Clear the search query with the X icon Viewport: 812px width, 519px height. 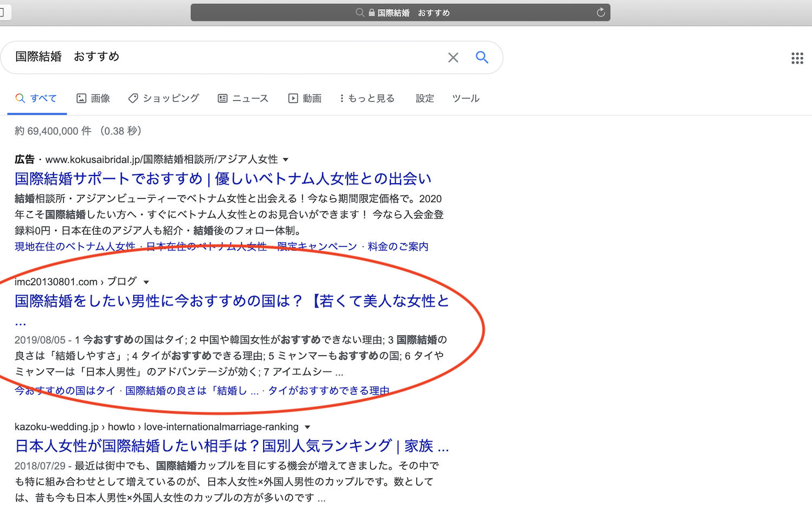453,57
